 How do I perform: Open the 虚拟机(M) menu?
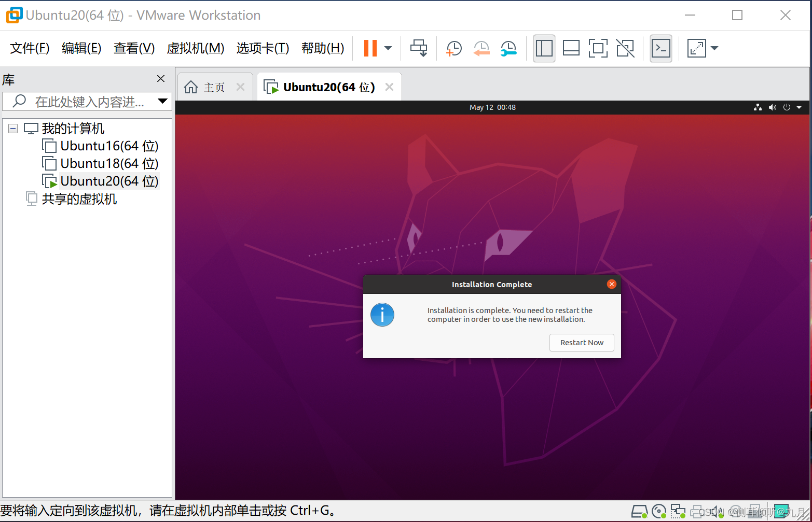pyautogui.click(x=196, y=48)
